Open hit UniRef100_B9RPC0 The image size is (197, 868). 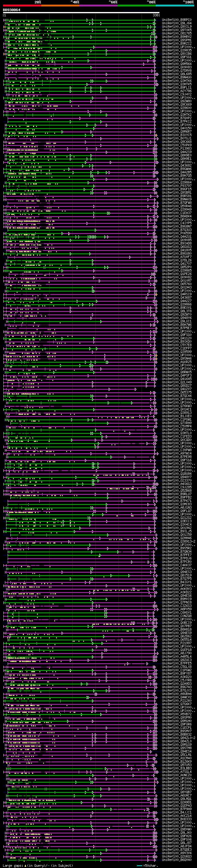click(x=177, y=20)
